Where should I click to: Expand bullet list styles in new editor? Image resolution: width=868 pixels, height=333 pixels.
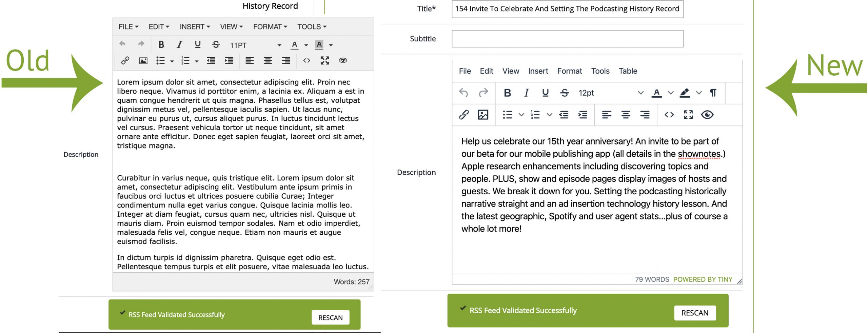[x=521, y=115]
